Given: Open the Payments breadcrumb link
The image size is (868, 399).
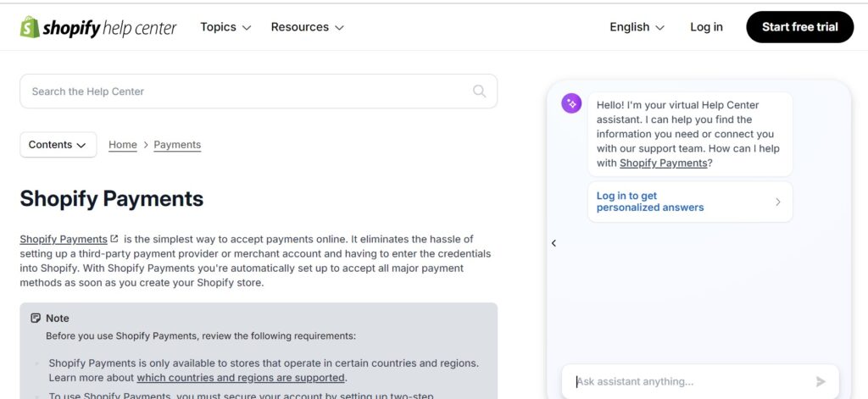Looking at the screenshot, I should (x=177, y=145).
